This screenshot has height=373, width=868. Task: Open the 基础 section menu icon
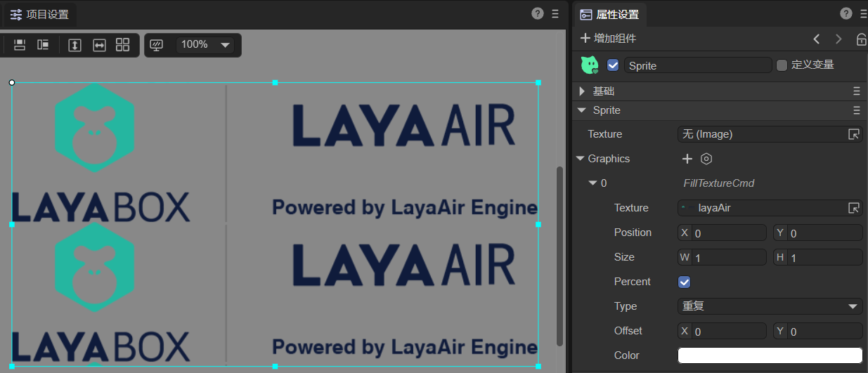pos(856,91)
